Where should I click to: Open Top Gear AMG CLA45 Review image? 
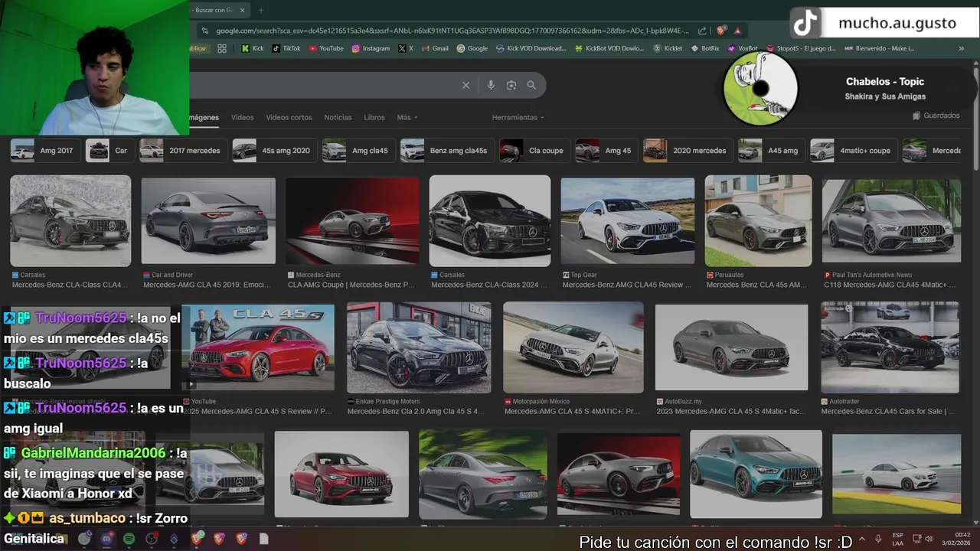click(x=628, y=221)
